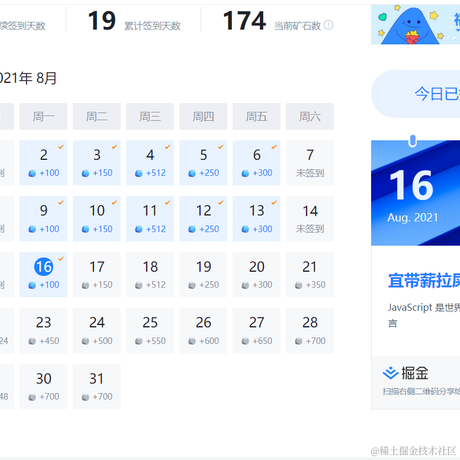460x460 pixels.
Task: Click the 2021年 8月 month title
Action: point(28,78)
